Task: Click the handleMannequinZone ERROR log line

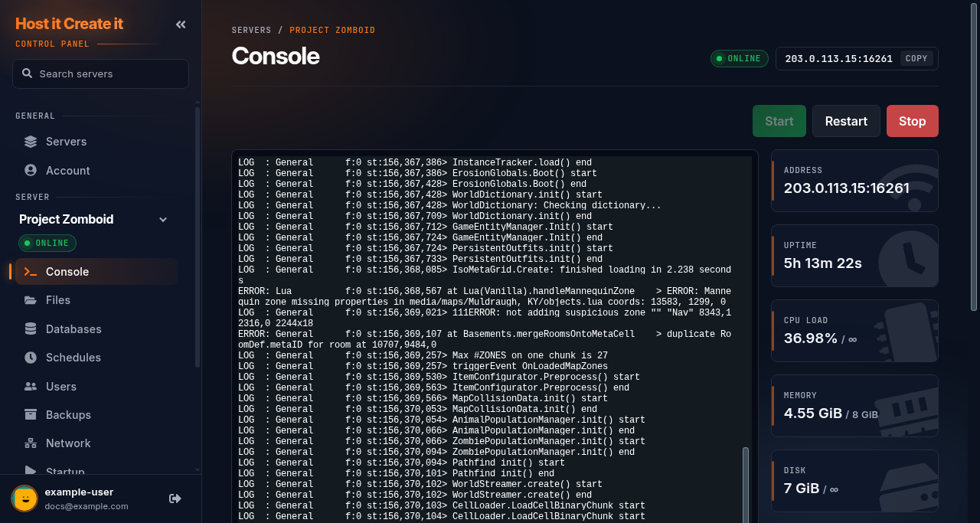Action: point(485,296)
